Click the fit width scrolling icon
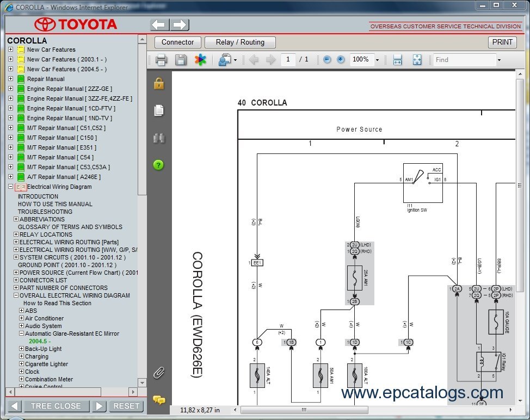530x420 pixels. (x=397, y=60)
